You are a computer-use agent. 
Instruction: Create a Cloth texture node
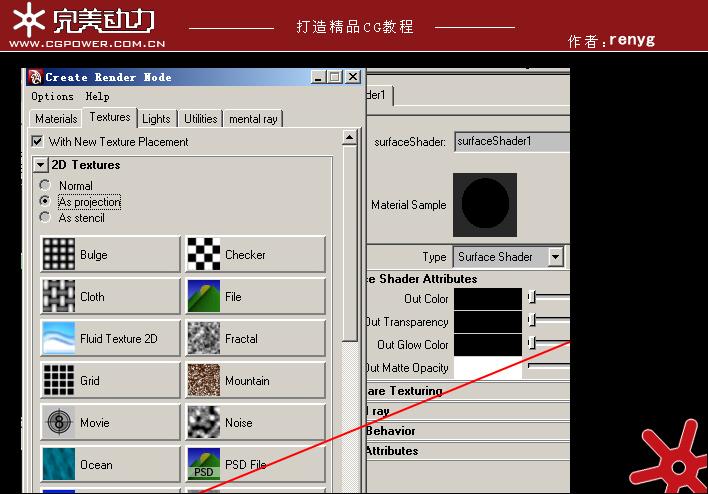click(x=110, y=296)
